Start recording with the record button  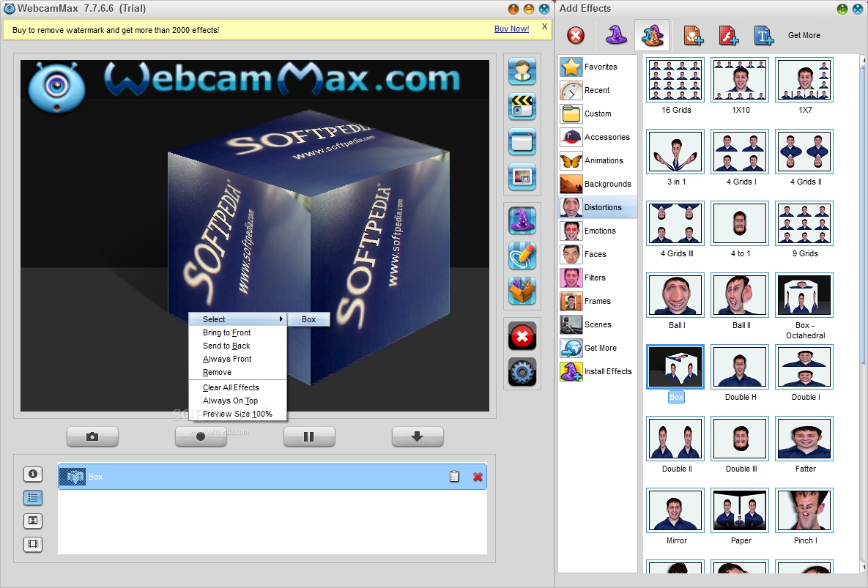(201, 436)
